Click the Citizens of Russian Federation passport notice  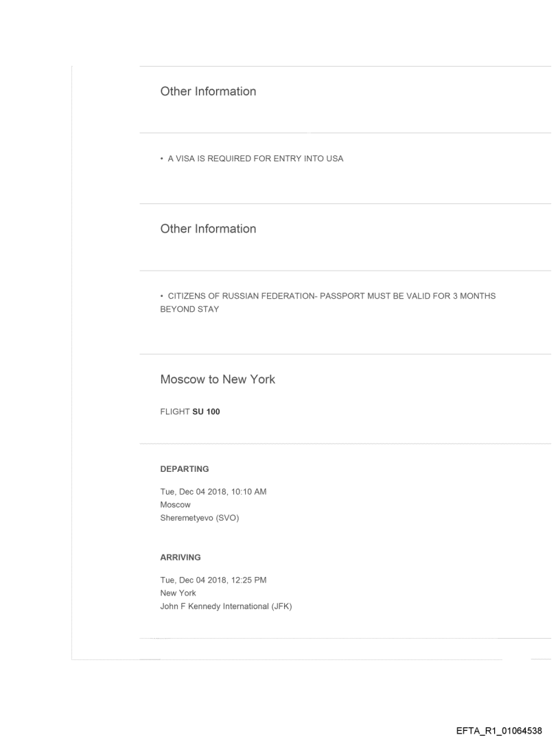tap(327, 295)
